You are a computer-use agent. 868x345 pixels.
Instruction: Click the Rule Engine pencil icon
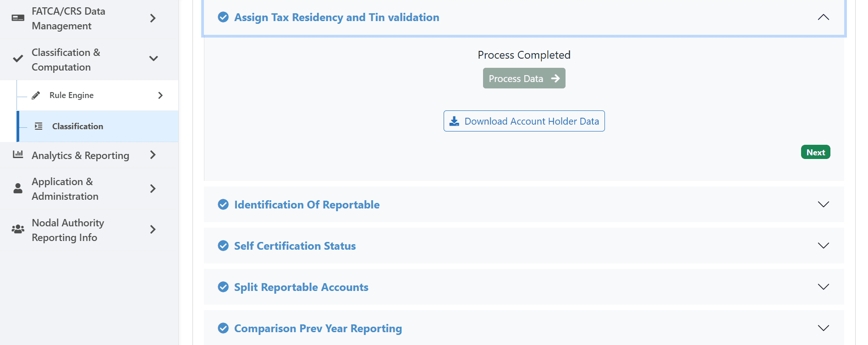36,95
